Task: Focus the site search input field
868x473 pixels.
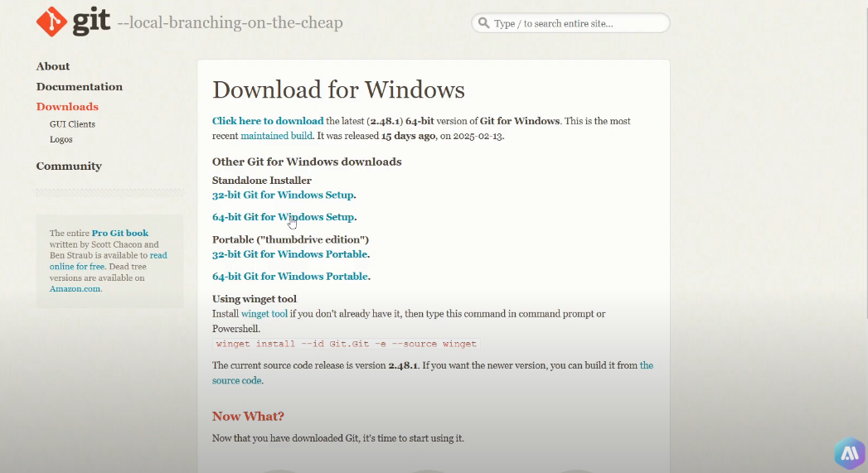Action: 570,23
